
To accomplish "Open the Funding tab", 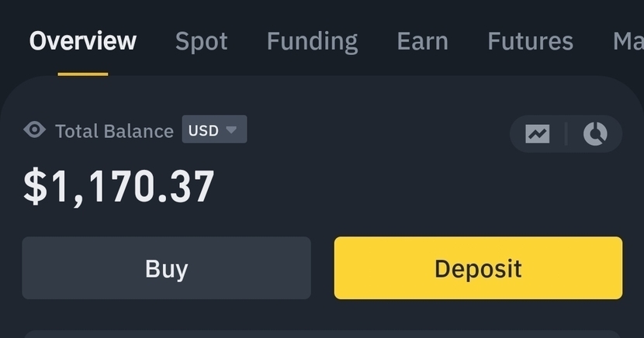I will [312, 40].
